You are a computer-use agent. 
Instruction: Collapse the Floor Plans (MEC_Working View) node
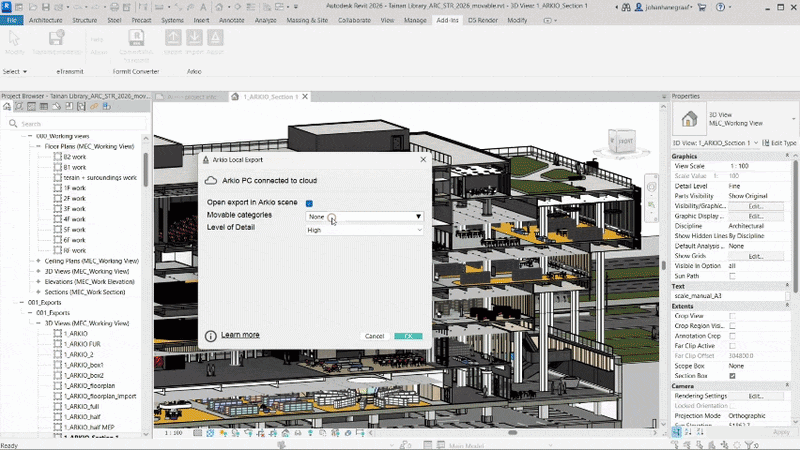pyautogui.click(x=38, y=146)
